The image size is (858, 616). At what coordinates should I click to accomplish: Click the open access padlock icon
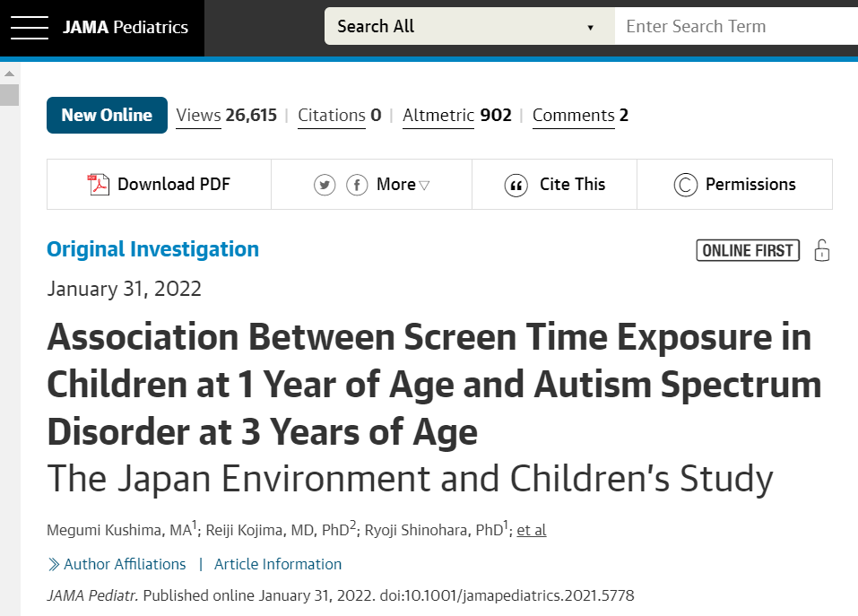click(x=821, y=250)
